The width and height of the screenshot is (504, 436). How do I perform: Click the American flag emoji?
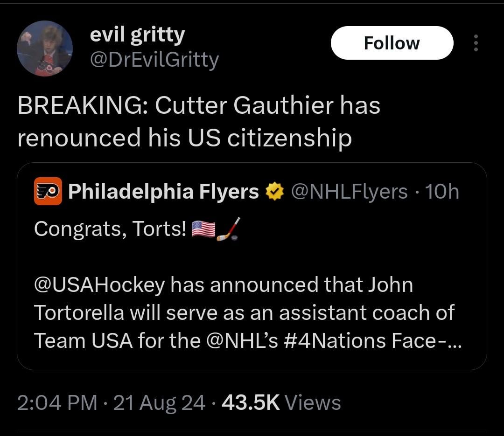tap(203, 229)
